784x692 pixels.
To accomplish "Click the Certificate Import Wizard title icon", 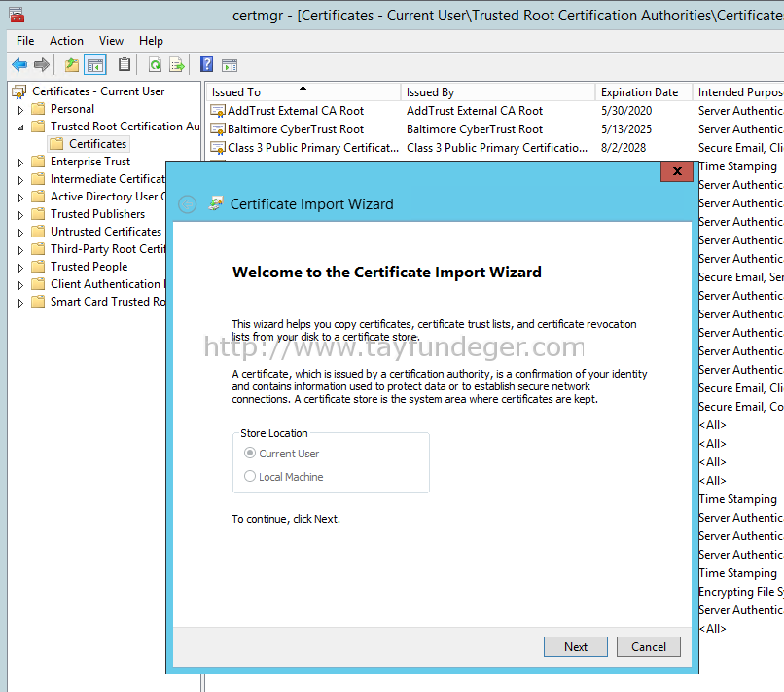I will tap(216, 203).
